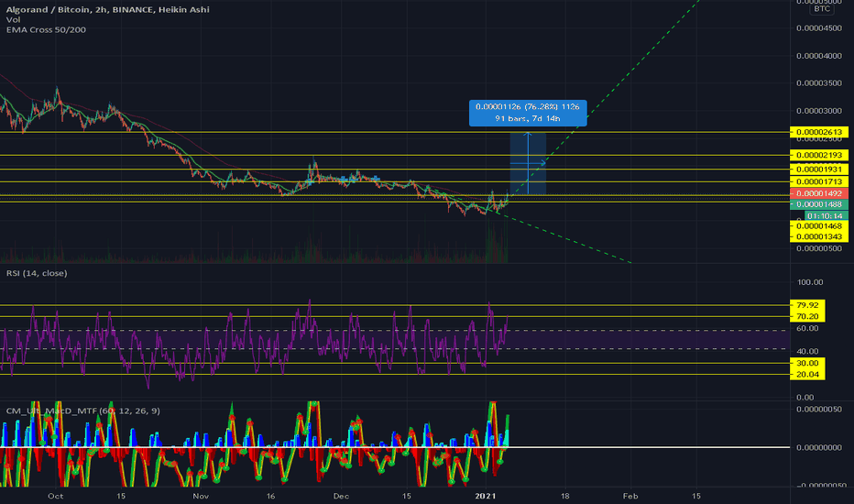Open the EMA Cross 50/200 indicator label
854x504 pixels.
[46, 29]
